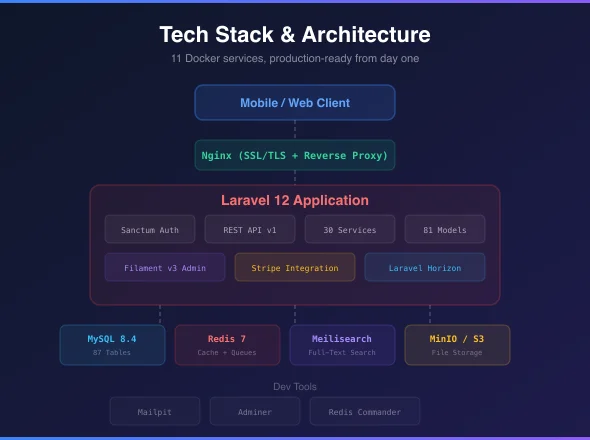Screen dimensions: 590x440
Task: Click the 11 Docker services subtitle
Action: pos(295,58)
